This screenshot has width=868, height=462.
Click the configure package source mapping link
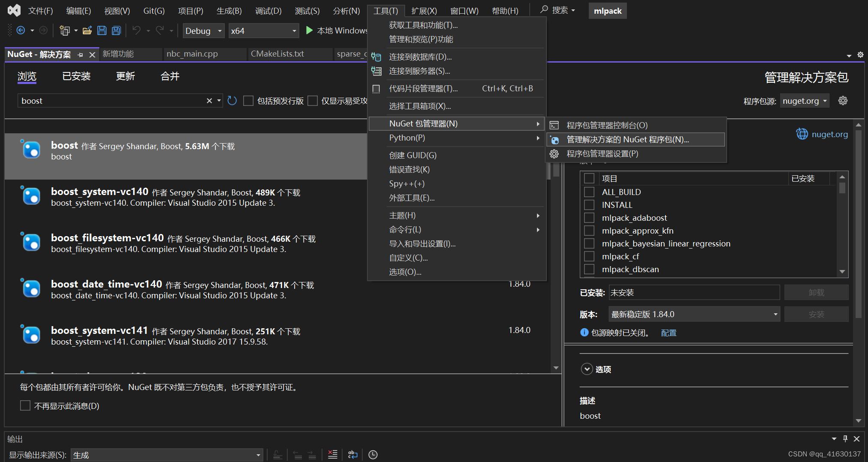pyautogui.click(x=668, y=333)
